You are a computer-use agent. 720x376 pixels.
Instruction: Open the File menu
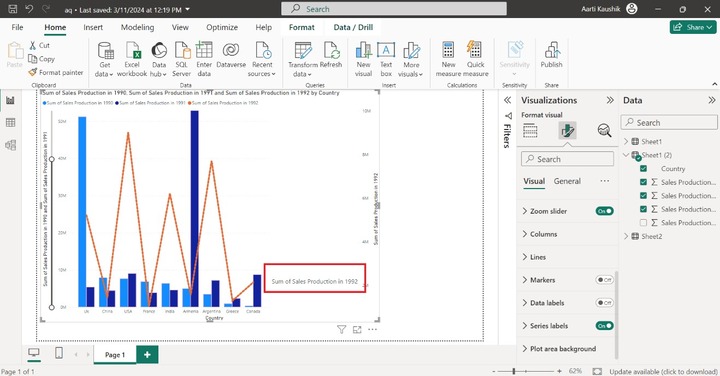coord(17,28)
